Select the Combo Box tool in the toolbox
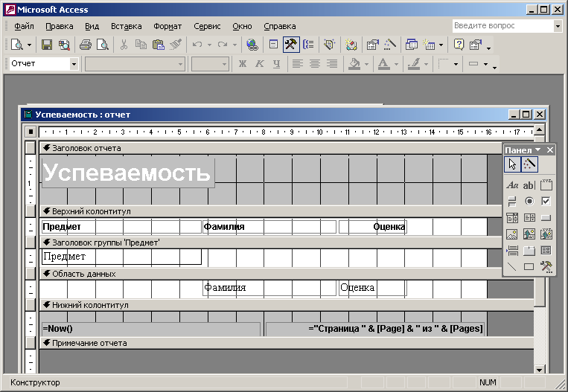The height and width of the screenshot is (392, 568). [512, 217]
